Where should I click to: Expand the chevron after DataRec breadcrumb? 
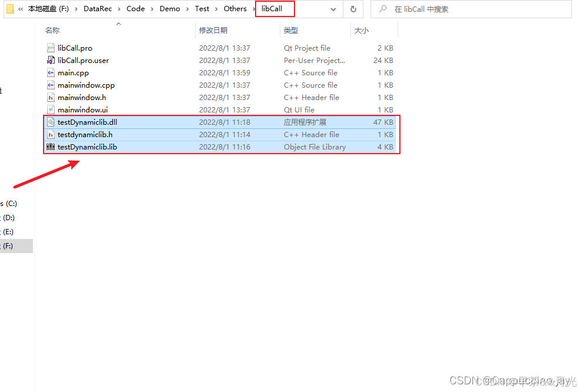pyautogui.click(x=119, y=9)
